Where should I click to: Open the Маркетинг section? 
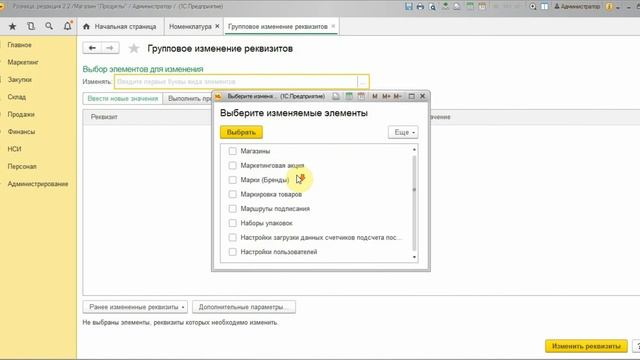[x=23, y=62]
